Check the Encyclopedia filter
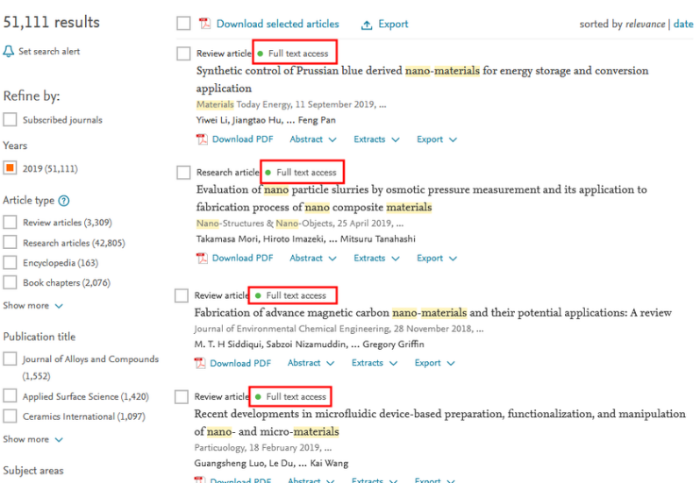700x483 pixels. coord(10,262)
